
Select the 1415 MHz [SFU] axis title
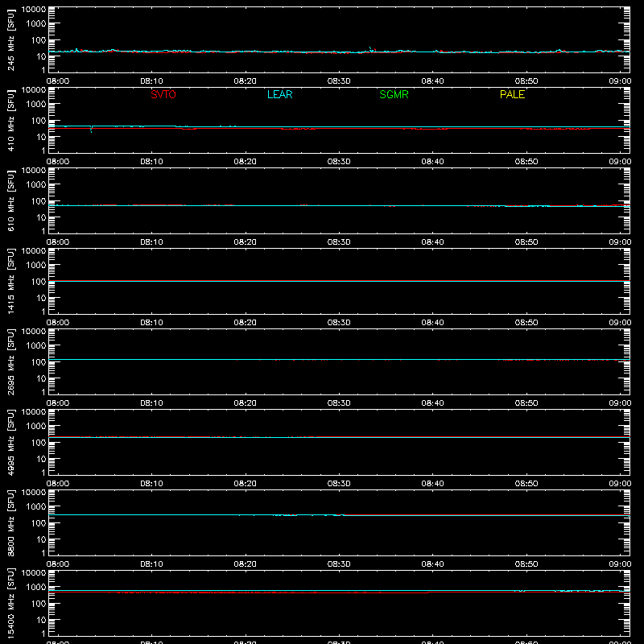point(11,281)
